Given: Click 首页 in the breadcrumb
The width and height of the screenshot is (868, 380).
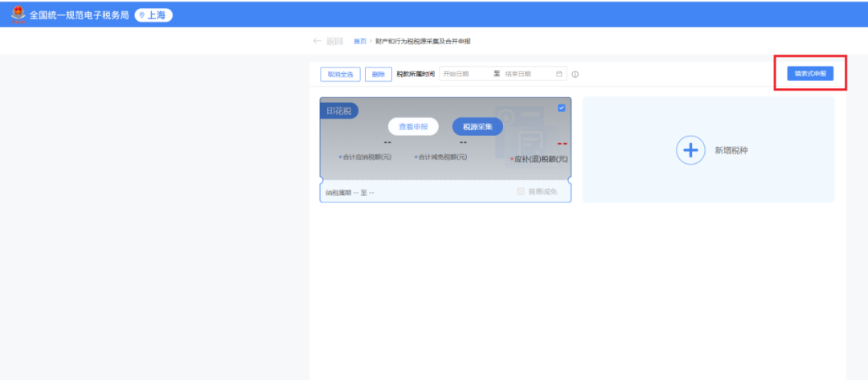Looking at the screenshot, I should [359, 41].
